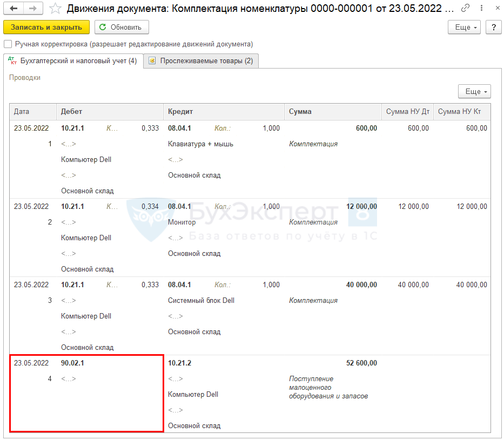Select Основной склад in row 4 credit

tap(194, 426)
